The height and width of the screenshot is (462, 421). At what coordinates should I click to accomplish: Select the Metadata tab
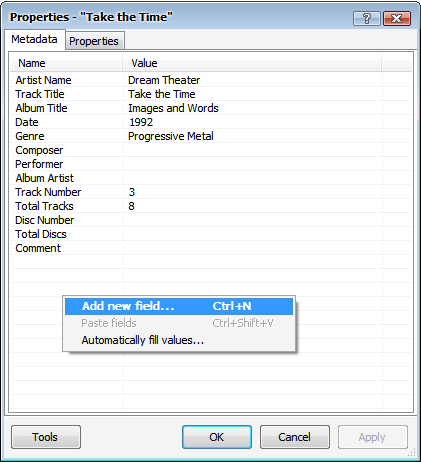click(x=34, y=39)
